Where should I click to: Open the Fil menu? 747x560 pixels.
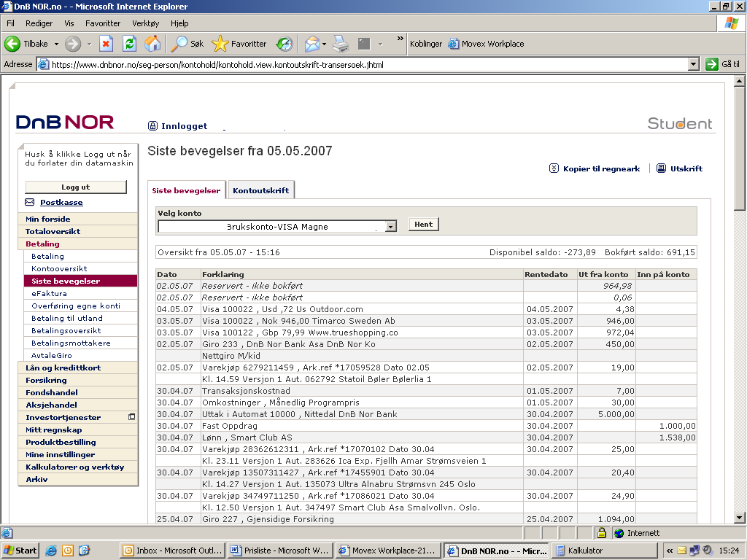(10, 23)
